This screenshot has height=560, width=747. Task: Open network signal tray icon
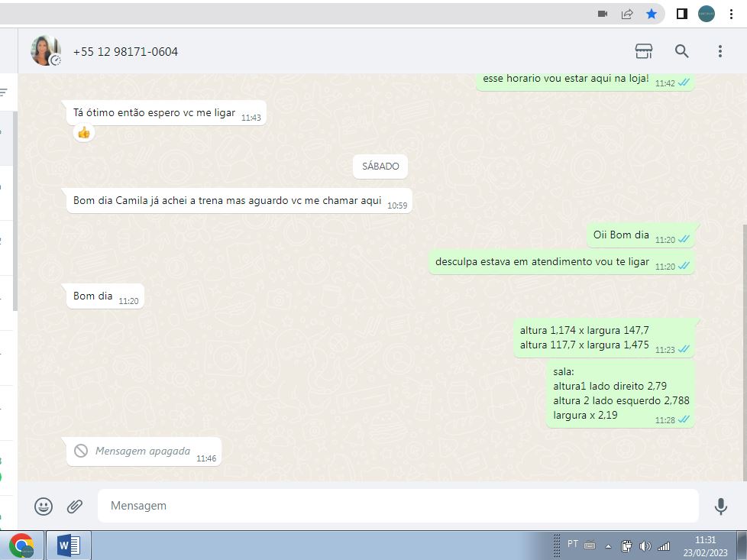tap(664, 546)
